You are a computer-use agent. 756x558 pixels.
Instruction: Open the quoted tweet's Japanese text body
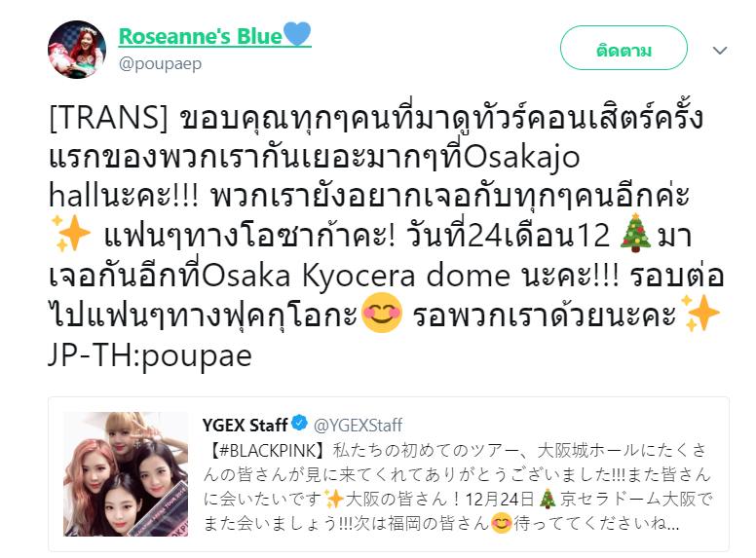pos(457,487)
